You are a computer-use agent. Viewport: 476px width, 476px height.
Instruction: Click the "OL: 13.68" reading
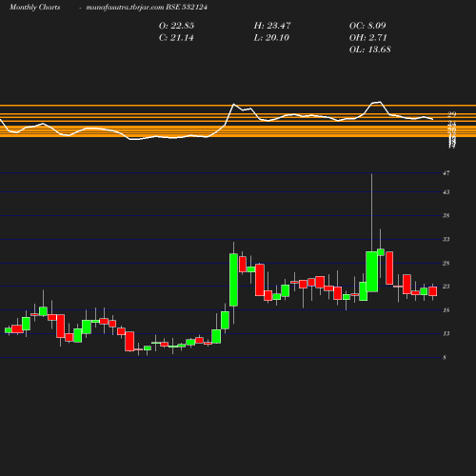[x=370, y=50]
